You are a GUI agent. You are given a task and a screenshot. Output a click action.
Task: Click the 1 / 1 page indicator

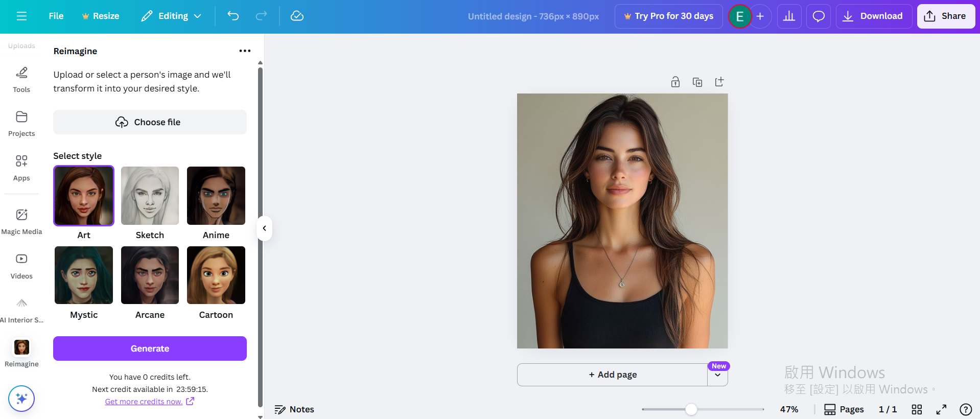coord(888,409)
